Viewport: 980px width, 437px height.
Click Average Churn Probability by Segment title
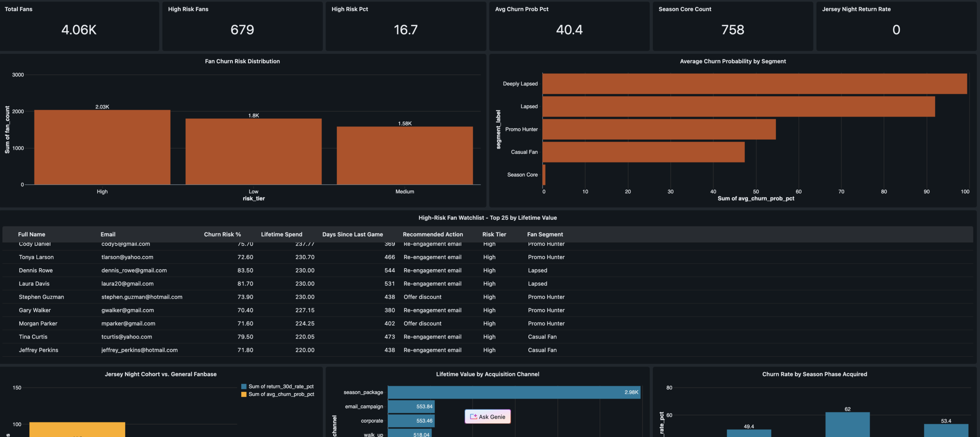point(733,61)
